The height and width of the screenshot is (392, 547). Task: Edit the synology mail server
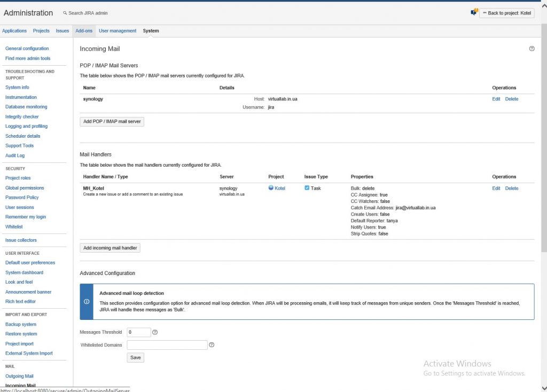tap(496, 99)
